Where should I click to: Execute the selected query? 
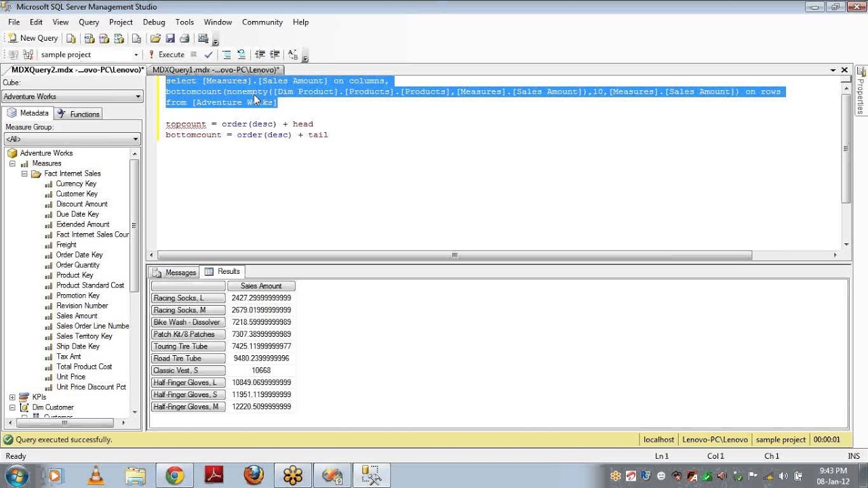[166, 55]
